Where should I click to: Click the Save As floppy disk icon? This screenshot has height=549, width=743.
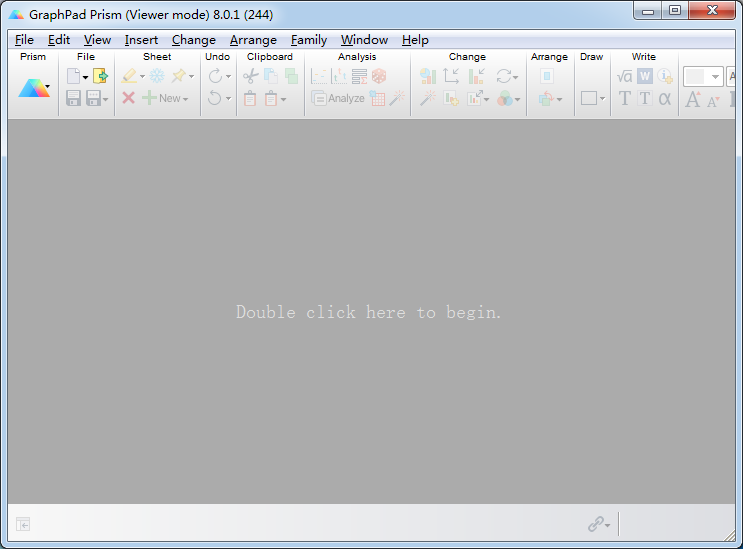[93, 98]
